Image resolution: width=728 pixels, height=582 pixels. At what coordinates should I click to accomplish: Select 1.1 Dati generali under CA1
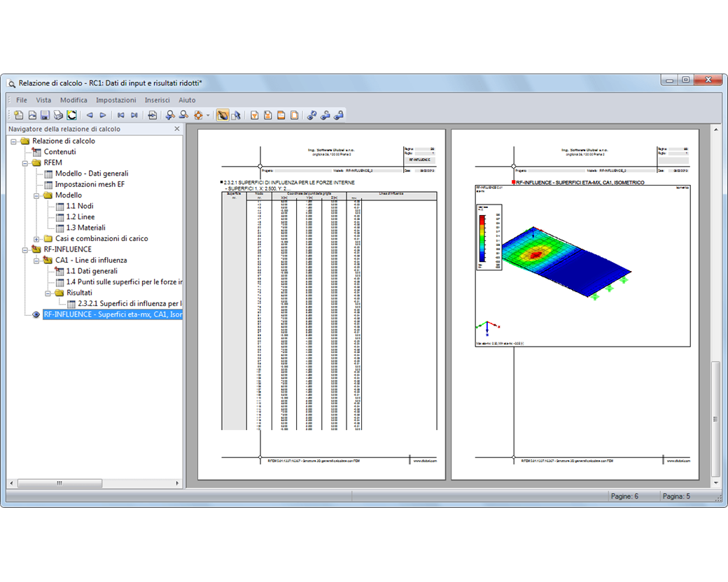pyautogui.click(x=92, y=271)
